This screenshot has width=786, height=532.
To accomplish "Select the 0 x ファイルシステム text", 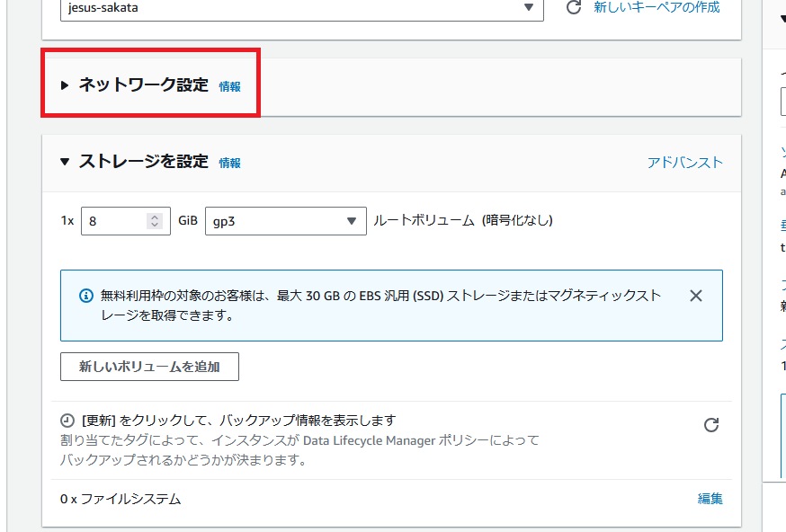I will [121, 499].
